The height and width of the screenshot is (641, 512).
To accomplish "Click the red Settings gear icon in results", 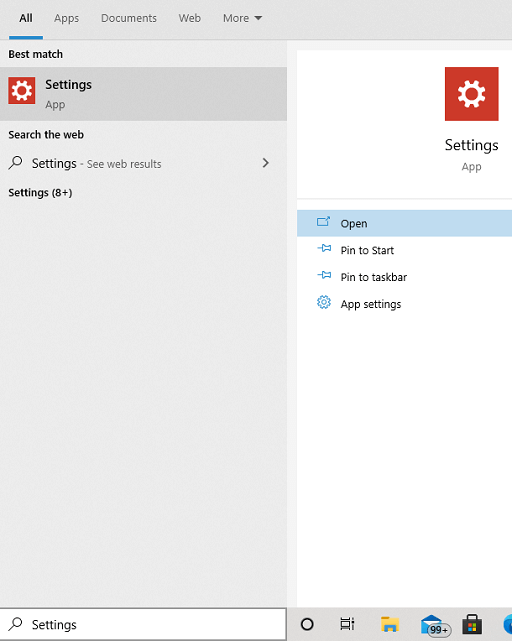I will click(x=22, y=91).
